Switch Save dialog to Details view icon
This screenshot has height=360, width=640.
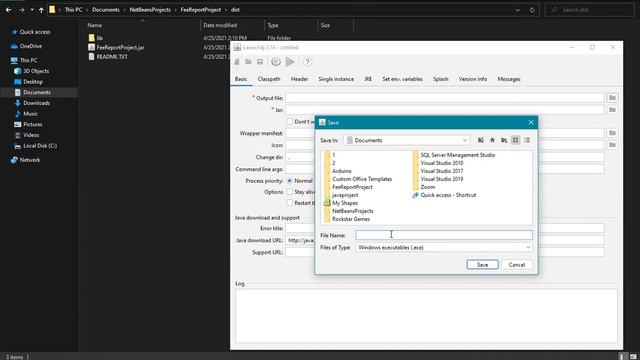527,140
